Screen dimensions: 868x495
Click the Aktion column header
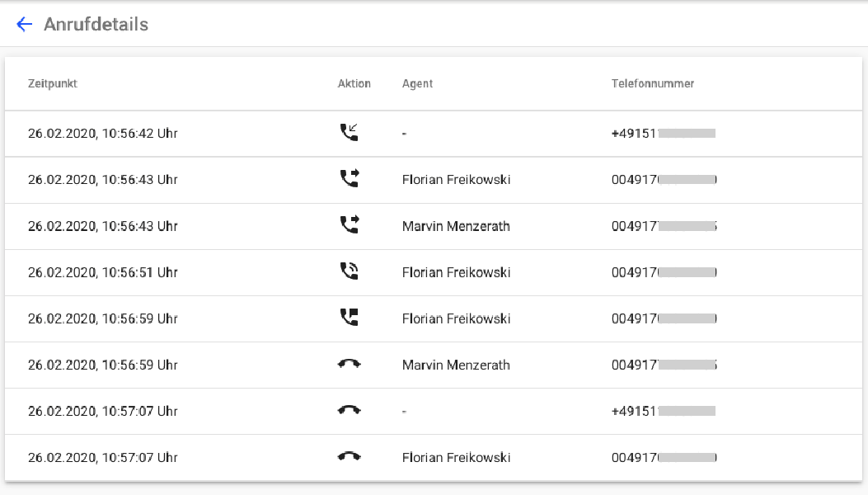tap(354, 83)
